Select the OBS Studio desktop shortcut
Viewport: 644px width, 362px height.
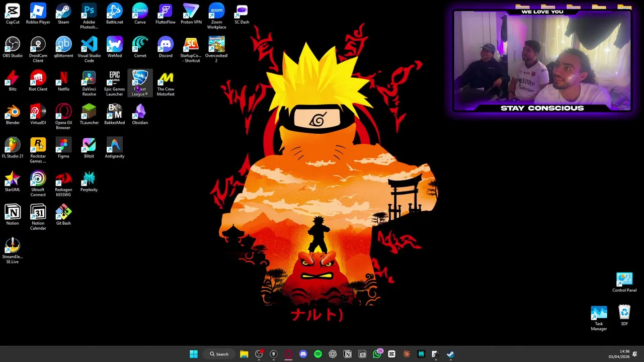pyautogui.click(x=13, y=48)
